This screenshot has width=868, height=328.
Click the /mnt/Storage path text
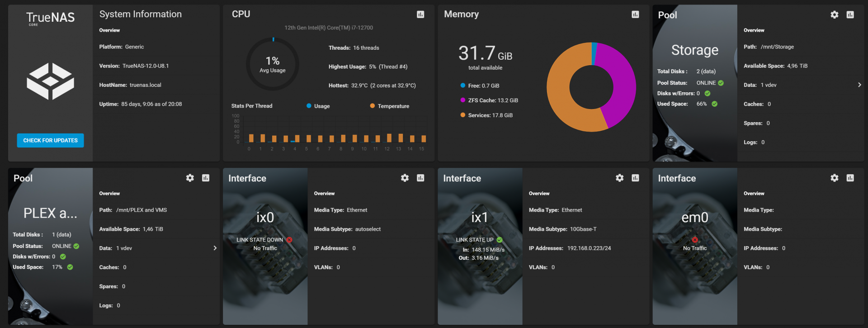coord(777,47)
